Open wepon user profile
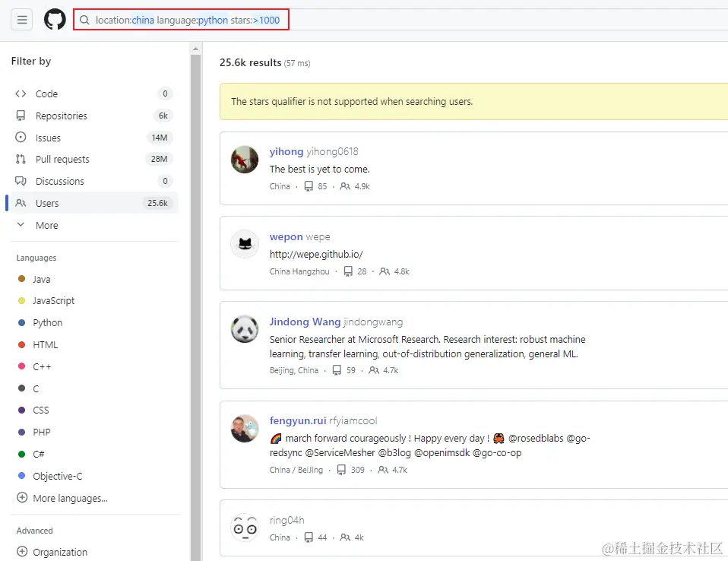This screenshot has width=728, height=561. click(x=286, y=236)
